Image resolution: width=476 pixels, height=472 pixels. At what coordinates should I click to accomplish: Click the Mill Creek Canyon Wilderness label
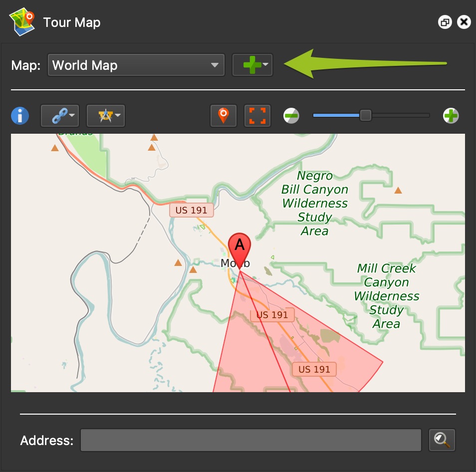(386, 296)
